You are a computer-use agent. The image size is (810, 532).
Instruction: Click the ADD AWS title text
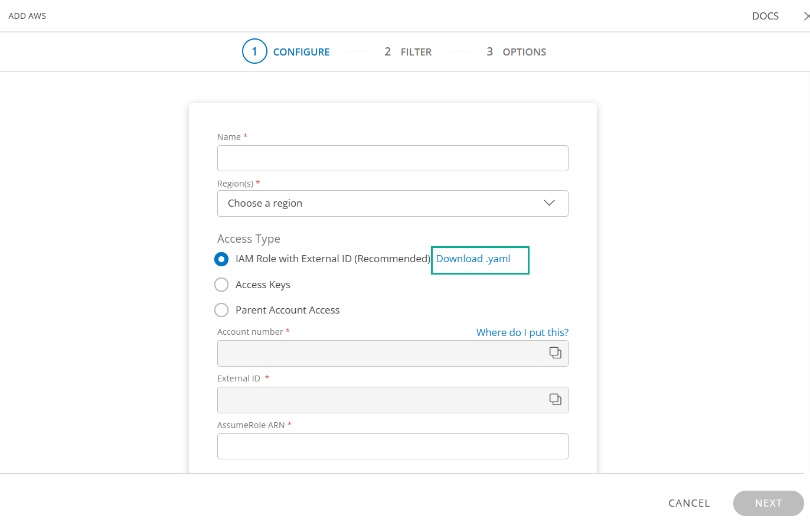27,16
